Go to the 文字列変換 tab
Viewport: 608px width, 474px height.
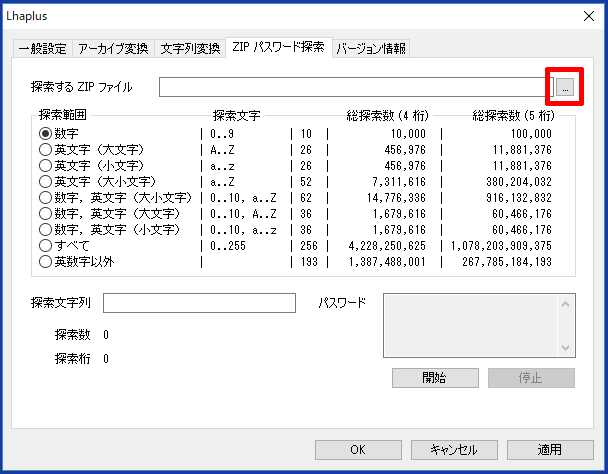click(190, 49)
